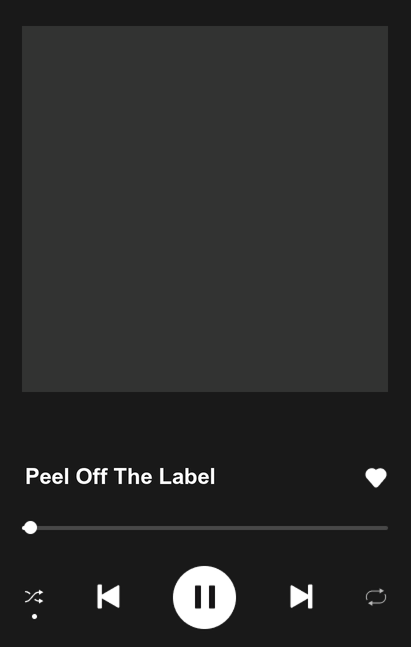Seek to the middle of the progress bar
The width and height of the screenshot is (411, 647).
click(x=205, y=528)
